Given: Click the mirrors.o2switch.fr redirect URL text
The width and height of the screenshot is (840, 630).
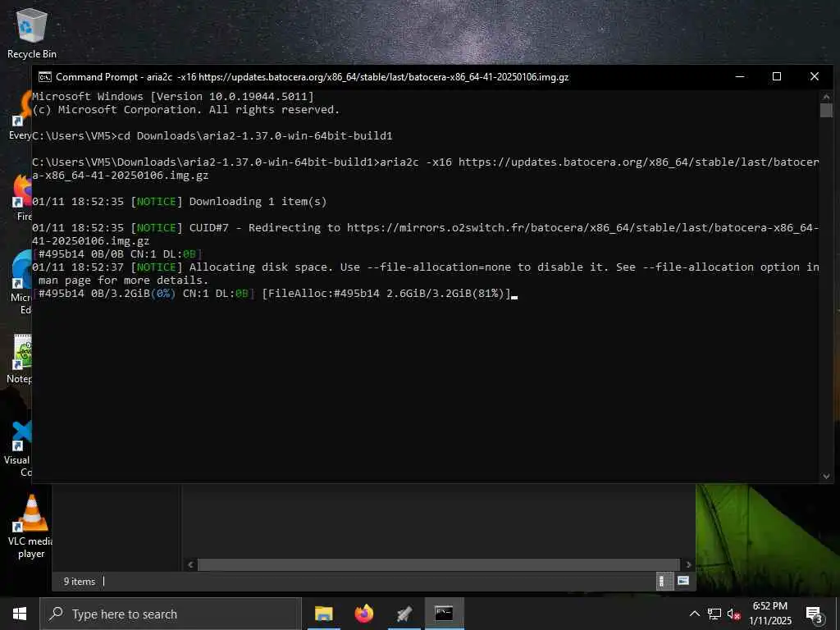Looking at the screenshot, I should [x=426, y=234].
